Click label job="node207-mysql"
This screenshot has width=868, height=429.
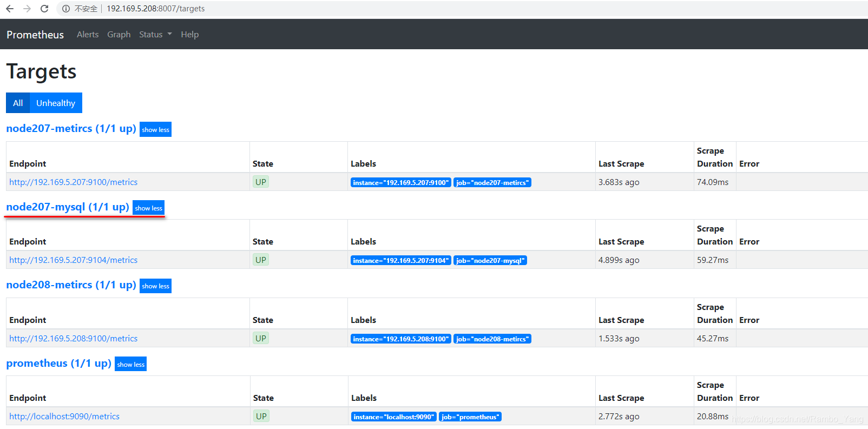tap(490, 261)
